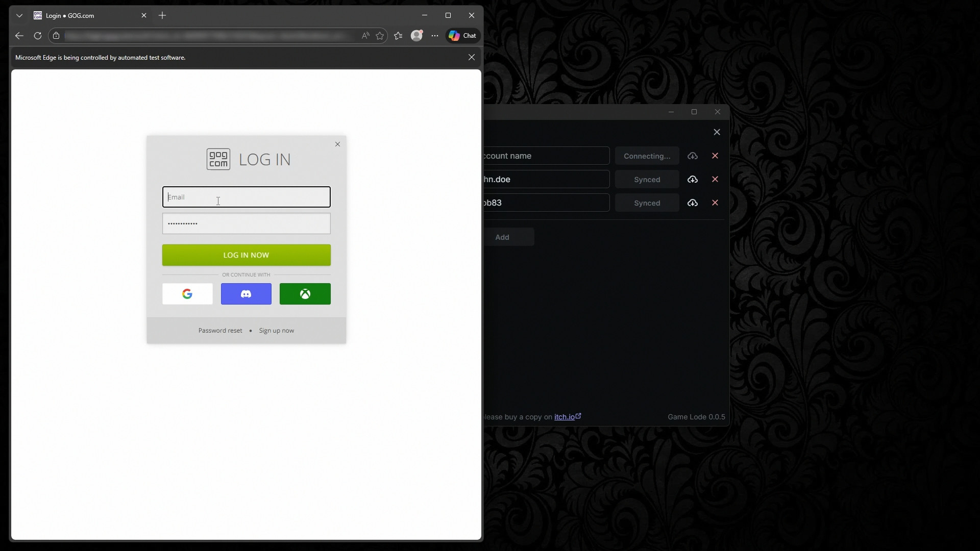Click the Password reset link
Viewport: 980px width, 551px height.
(220, 331)
